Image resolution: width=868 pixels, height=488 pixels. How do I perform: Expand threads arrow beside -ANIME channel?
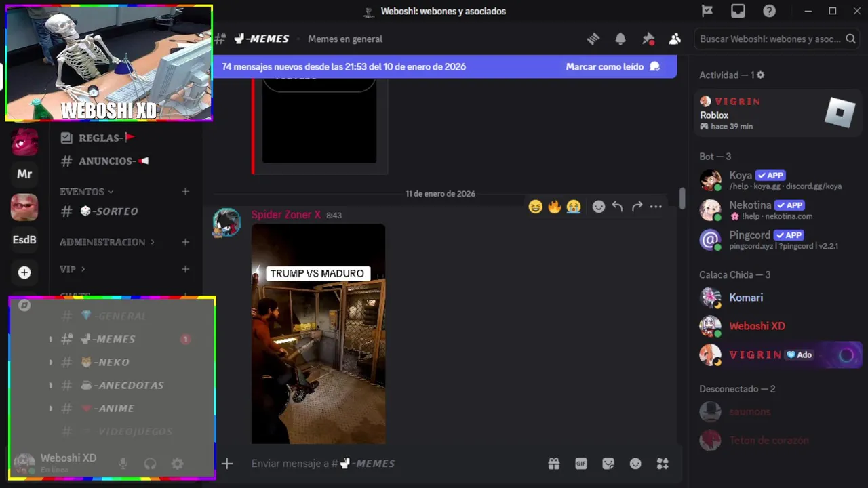pos(51,408)
